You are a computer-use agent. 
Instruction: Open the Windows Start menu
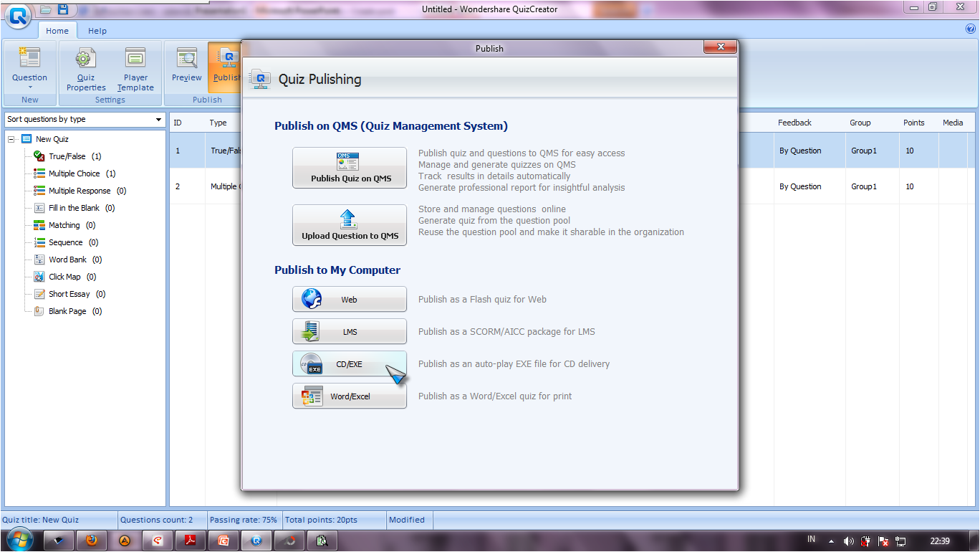click(x=19, y=541)
